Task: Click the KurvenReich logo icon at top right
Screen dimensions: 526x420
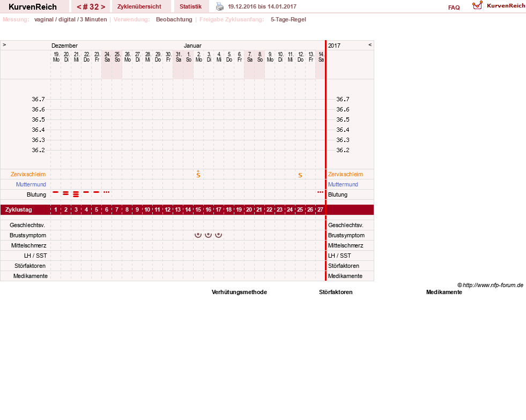Action: click(x=477, y=5)
